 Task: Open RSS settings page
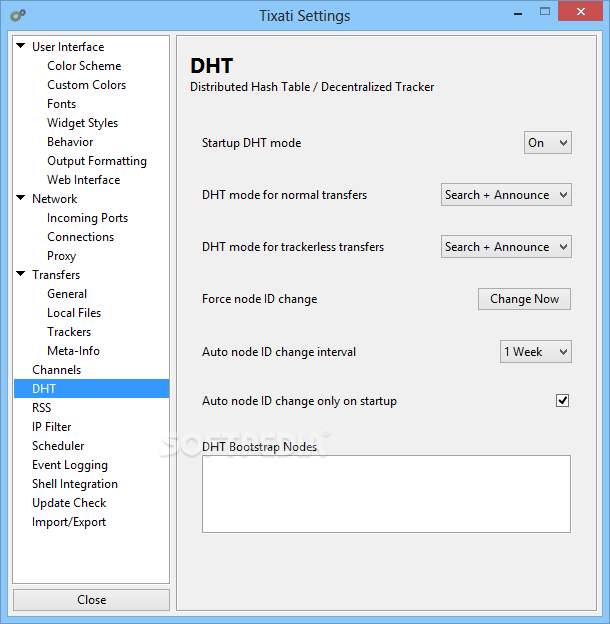click(41, 408)
